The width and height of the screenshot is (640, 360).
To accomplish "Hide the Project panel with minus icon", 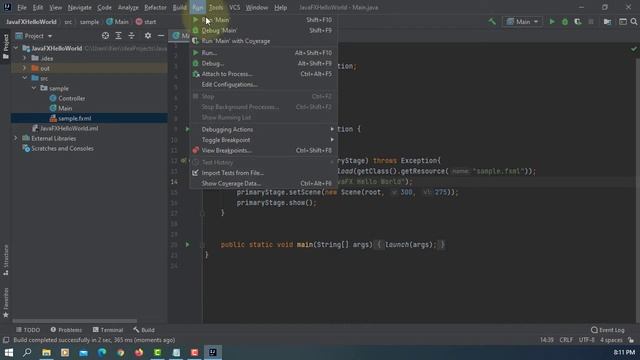I will coord(161,36).
